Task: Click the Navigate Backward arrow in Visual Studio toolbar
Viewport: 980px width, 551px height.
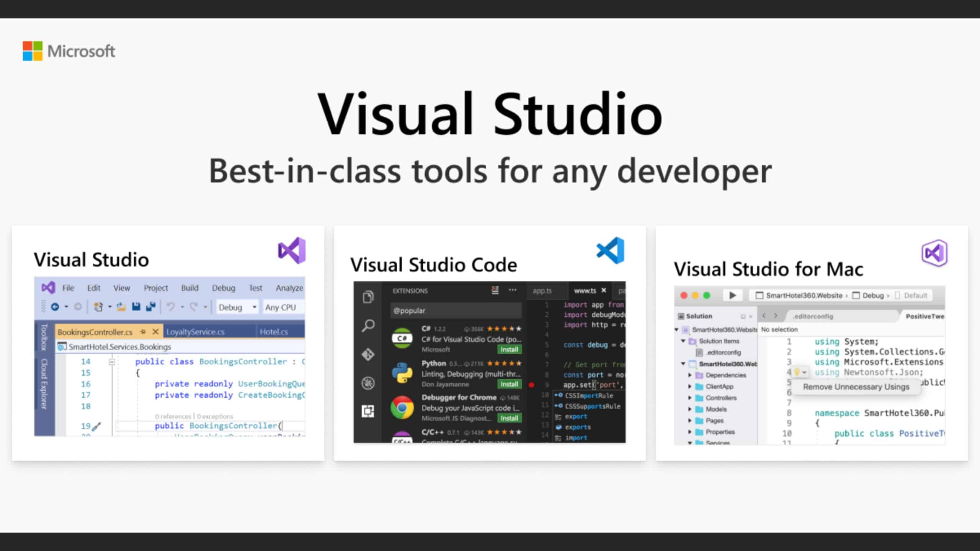Action: coord(55,307)
